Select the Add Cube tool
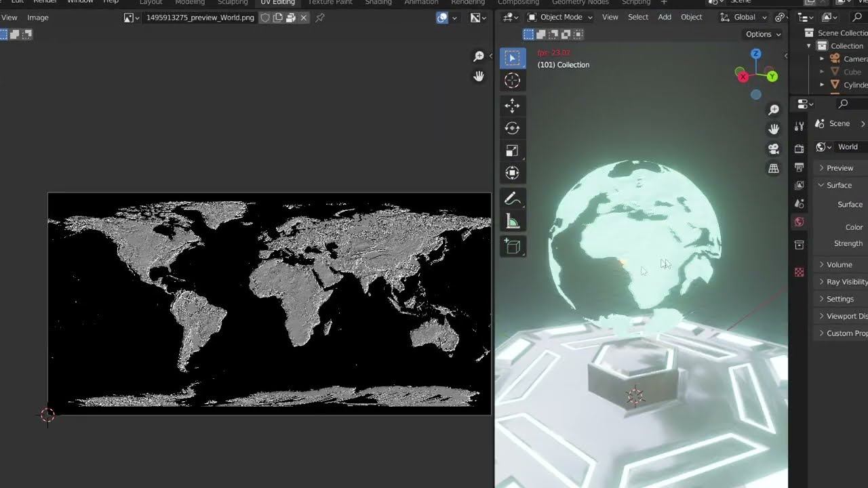 pos(512,247)
